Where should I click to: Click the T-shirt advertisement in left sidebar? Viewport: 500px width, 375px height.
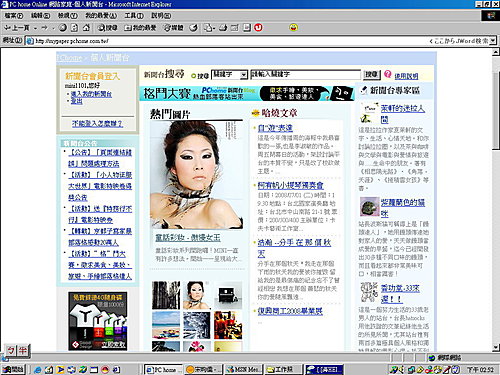[97, 321]
